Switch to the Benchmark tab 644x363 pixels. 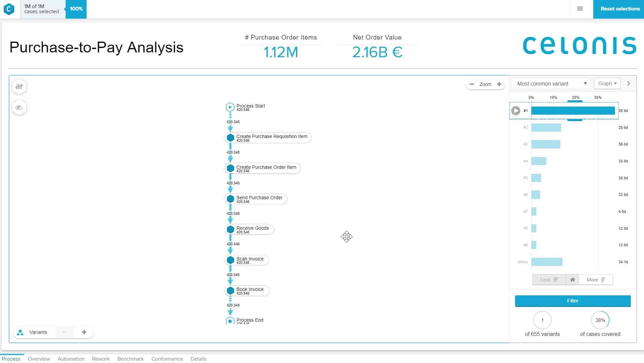[131, 359]
